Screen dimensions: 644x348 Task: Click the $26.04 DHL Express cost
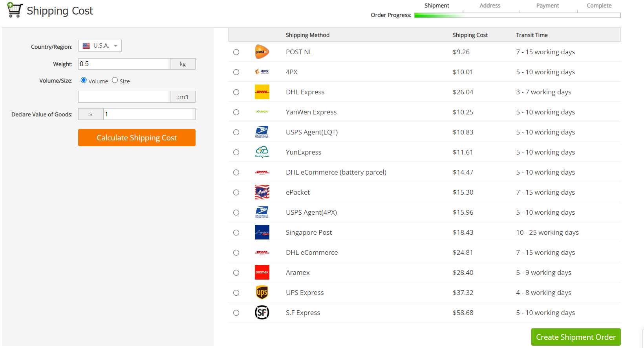[463, 92]
